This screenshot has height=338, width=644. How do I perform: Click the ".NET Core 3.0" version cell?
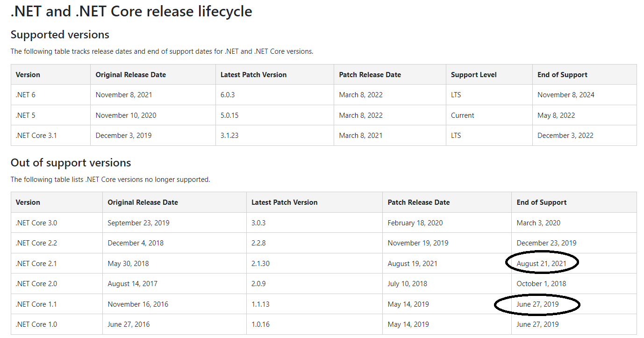36,223
